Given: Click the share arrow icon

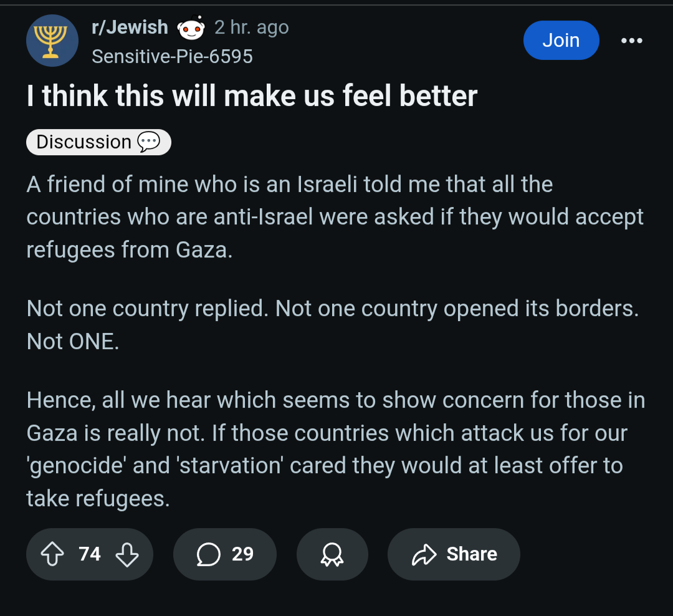Looking at the screenshot, I should (x=423, y=554).
